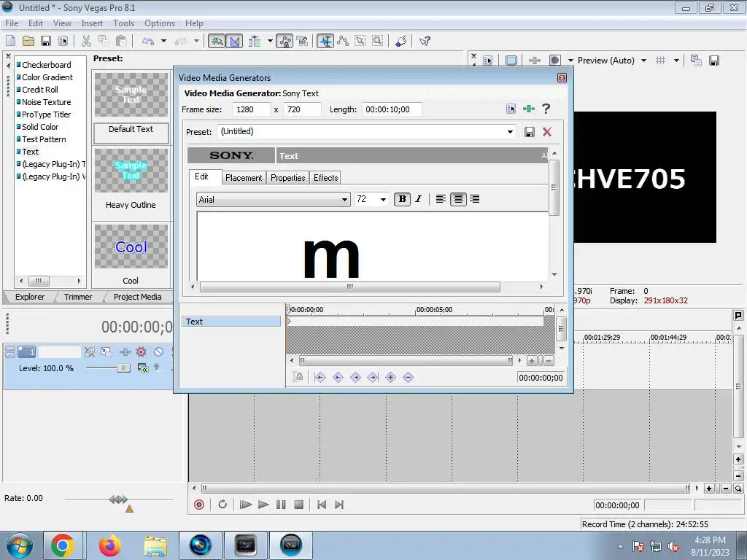
Task: Select ProType Titler generator
Action: [x=46, y=114]
